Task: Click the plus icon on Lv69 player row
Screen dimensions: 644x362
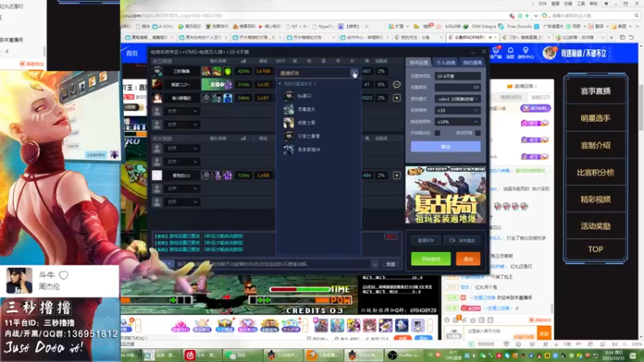Action: tap(396, 175)
